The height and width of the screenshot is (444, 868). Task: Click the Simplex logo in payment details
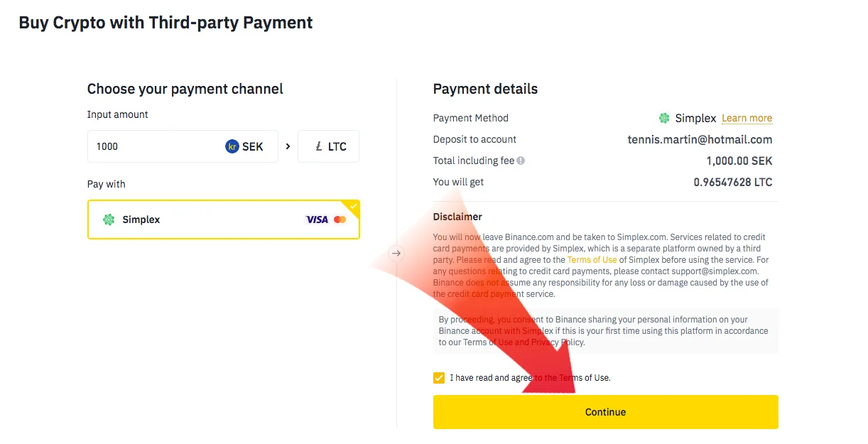coord(664,118)
